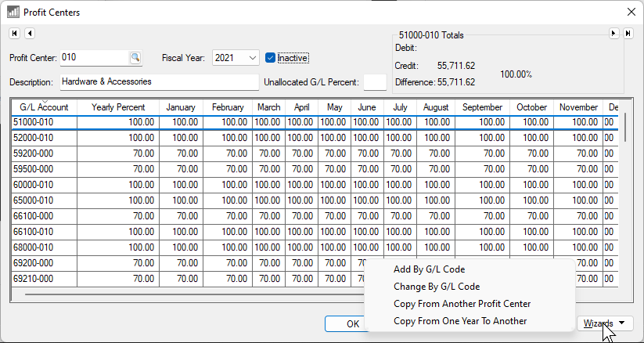
Task: Click the March column header
Action: [269, 107]
